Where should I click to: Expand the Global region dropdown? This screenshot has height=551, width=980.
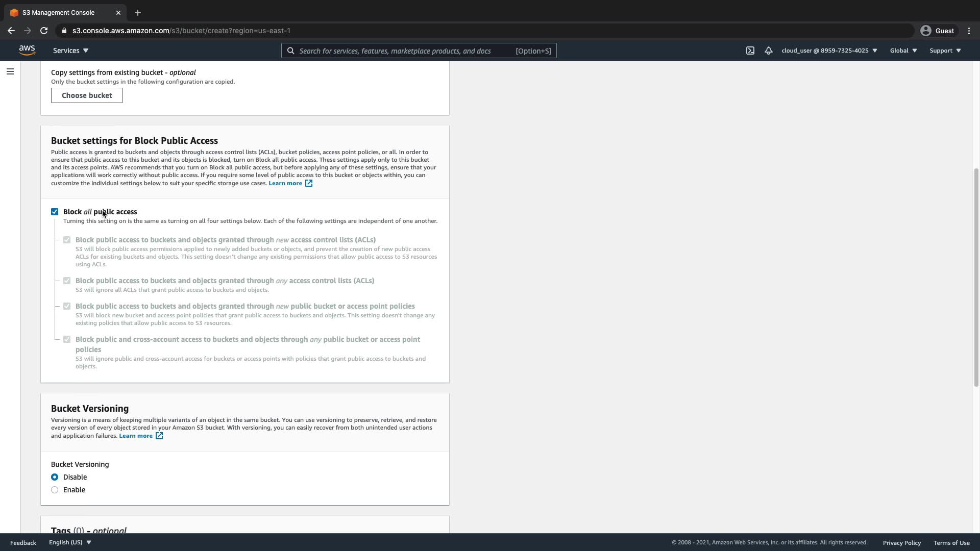(903, 51)
